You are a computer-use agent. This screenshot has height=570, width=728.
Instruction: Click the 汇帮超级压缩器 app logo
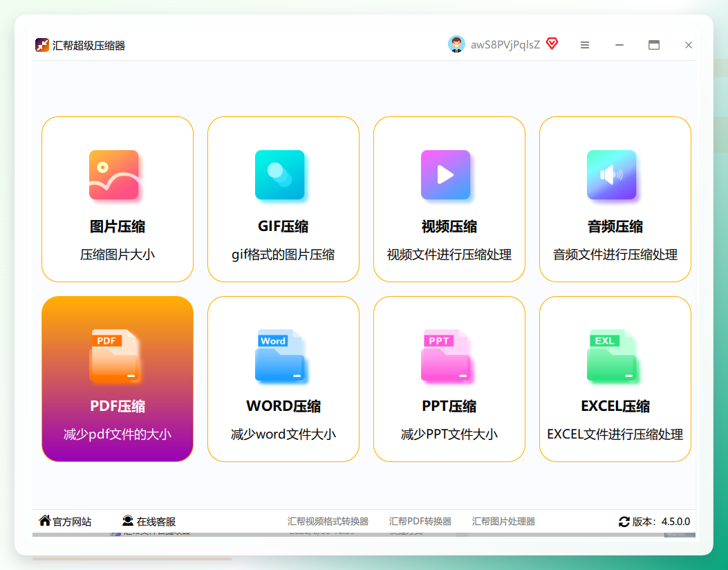coord(41,45)
